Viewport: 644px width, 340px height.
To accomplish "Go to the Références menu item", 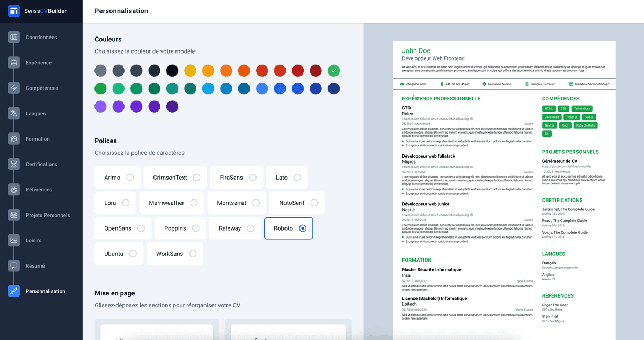I will click(39, 190).
